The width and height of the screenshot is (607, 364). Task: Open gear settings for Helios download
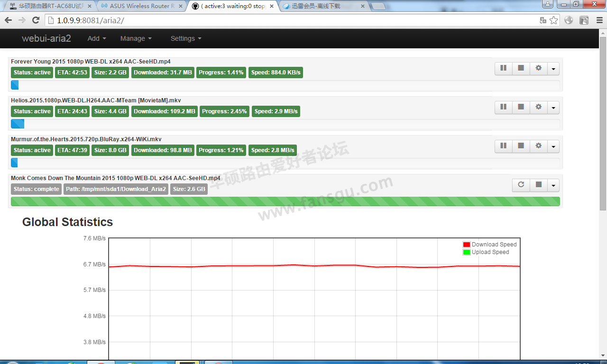pyautogui.click(x=538, y=107)
